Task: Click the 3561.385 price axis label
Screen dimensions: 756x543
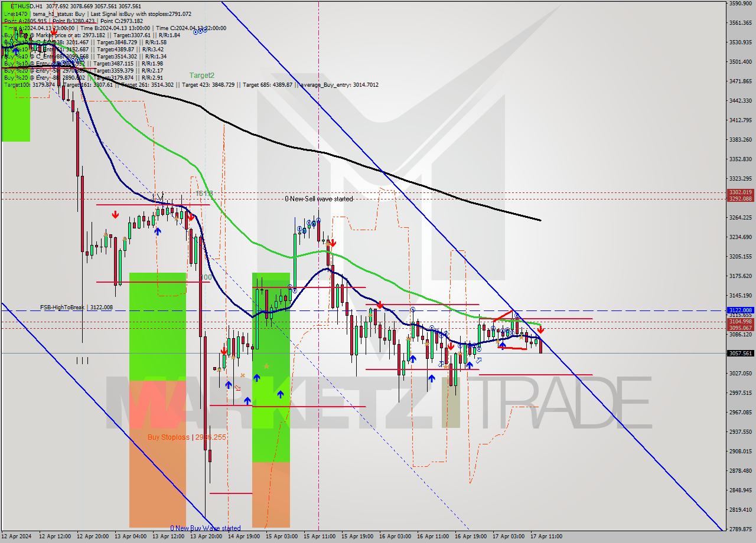Action: tap(741, 23)
